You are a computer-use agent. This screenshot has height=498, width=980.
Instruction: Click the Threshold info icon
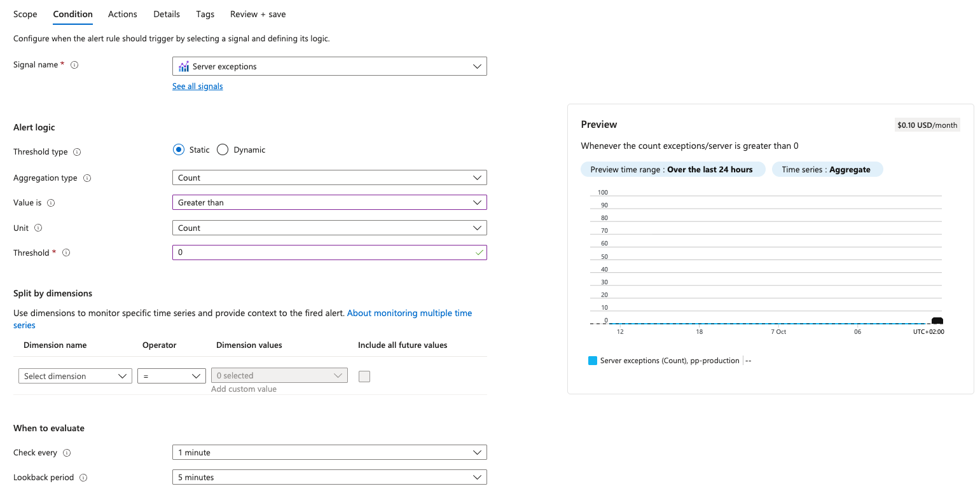click(66, 252)
